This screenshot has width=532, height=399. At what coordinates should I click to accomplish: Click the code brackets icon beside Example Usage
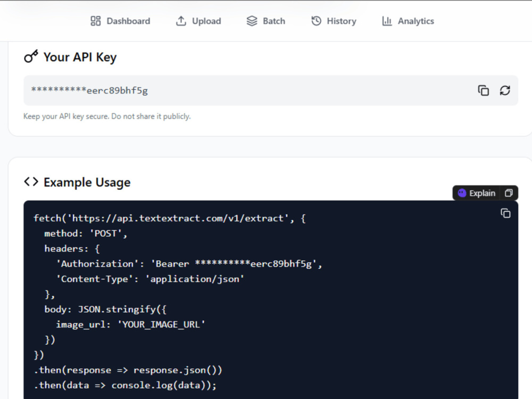[x=31, y=182]
